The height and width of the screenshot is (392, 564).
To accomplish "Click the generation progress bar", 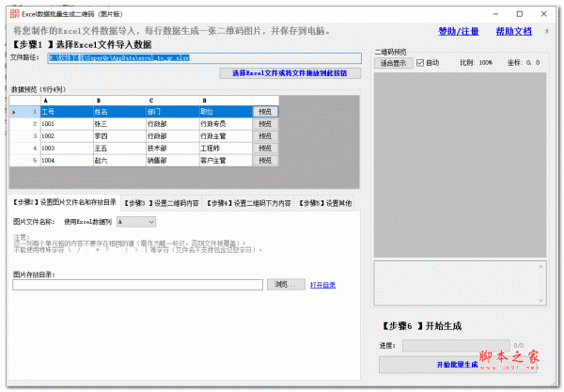I will (x=455, y=345).
